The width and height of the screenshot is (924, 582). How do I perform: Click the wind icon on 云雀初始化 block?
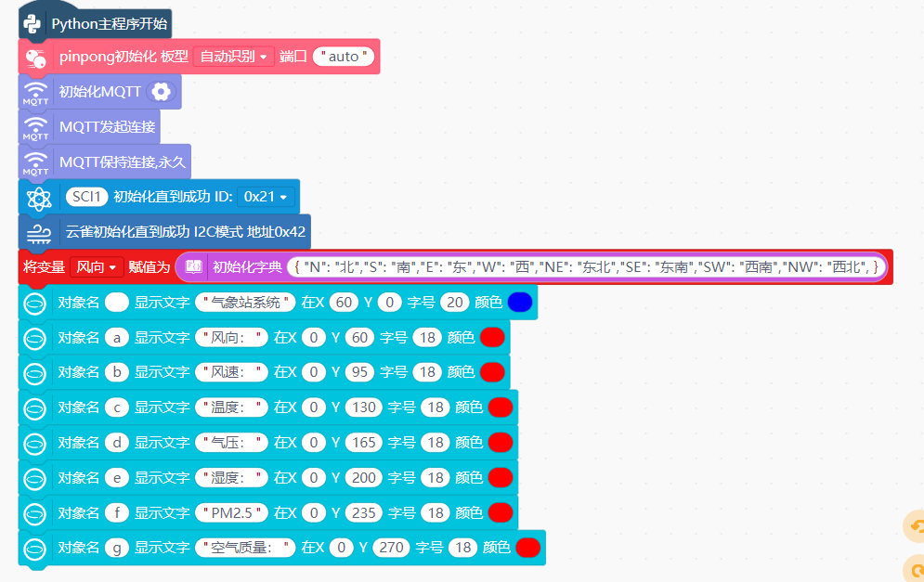point(38,232)
